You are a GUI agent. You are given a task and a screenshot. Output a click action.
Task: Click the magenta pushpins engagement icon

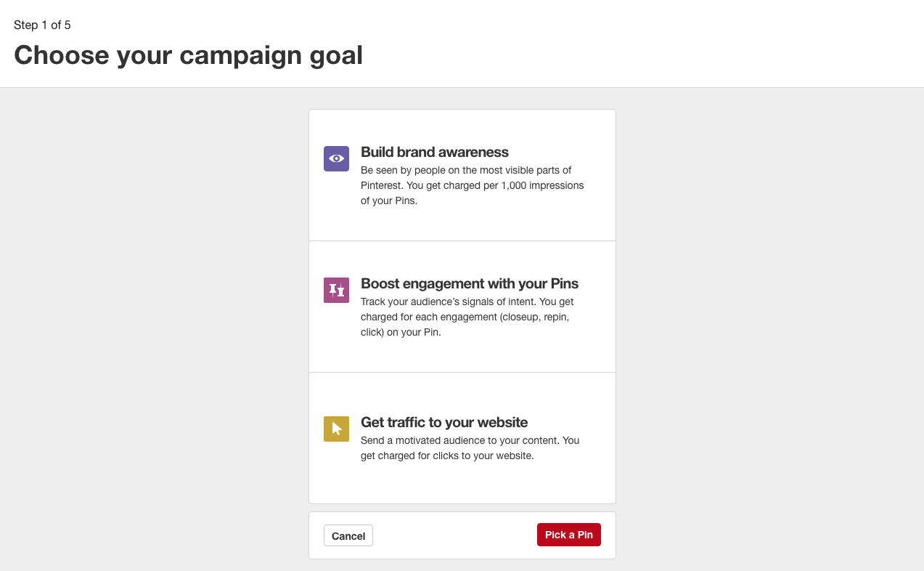tap(336, 290)
